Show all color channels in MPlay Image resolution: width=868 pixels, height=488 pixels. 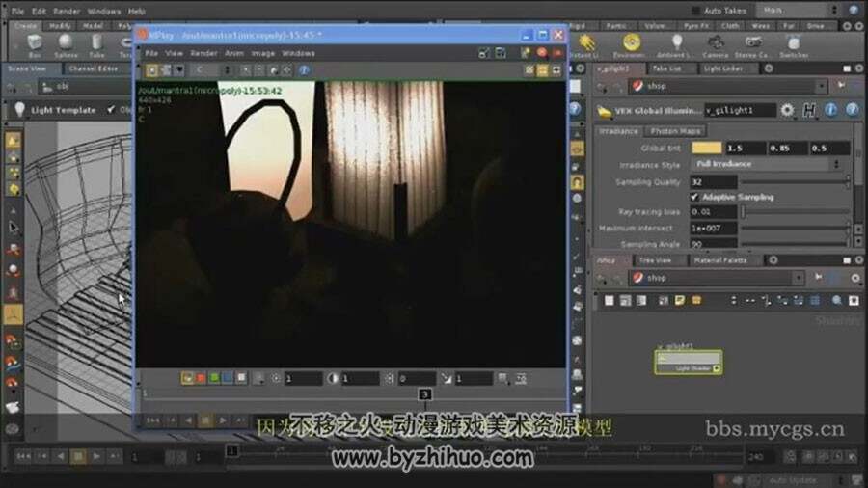[x=188, y=378]
